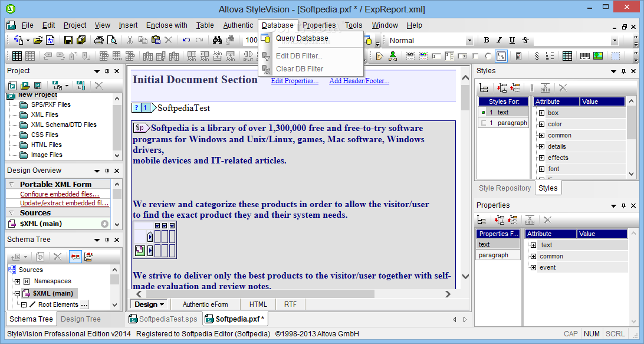644x344 pixels.
Task: Click the Add Header/Footer link
Action: point(359,81)
